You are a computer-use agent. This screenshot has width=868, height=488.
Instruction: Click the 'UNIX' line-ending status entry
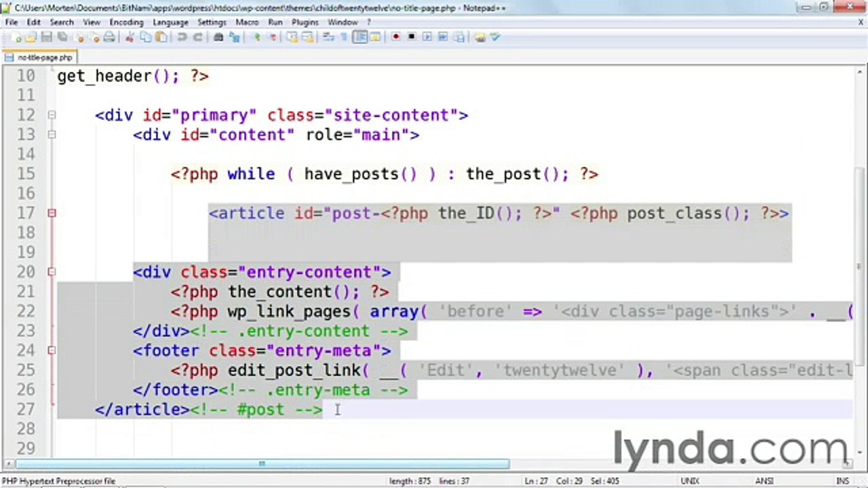[690, 481]
